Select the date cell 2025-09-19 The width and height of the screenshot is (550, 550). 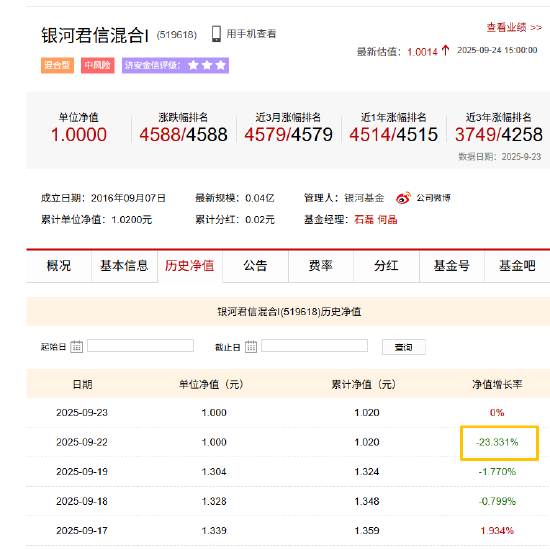[82, 471]
